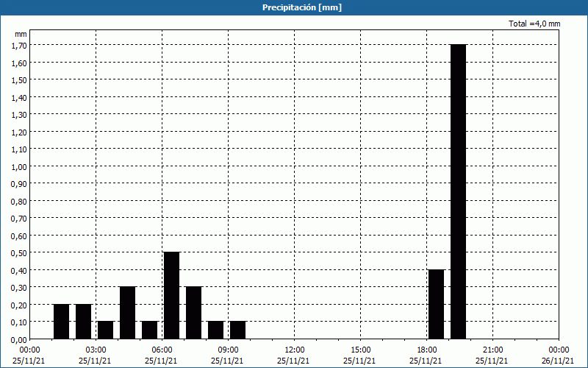Click the 'mm' unit label above the y-axis
Image resolution: width=588 pixels, height=368 pixels.
[21, 34]
